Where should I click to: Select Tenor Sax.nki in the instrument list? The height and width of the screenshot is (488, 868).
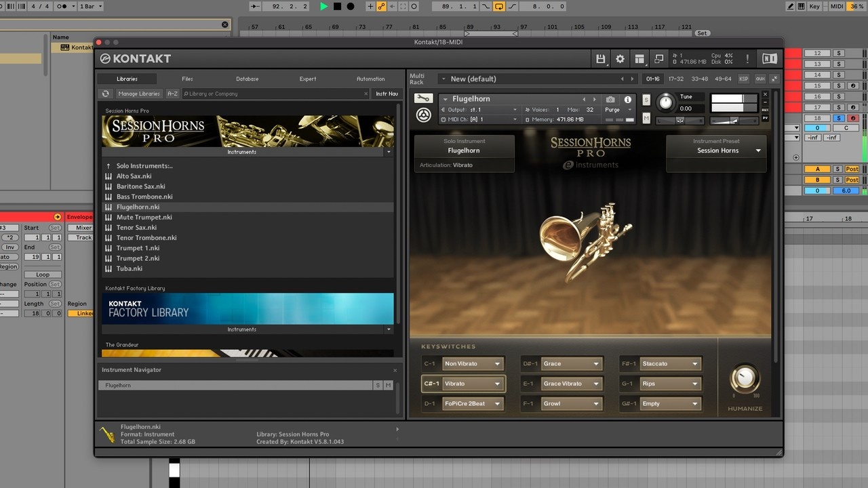tap(136, 228)
